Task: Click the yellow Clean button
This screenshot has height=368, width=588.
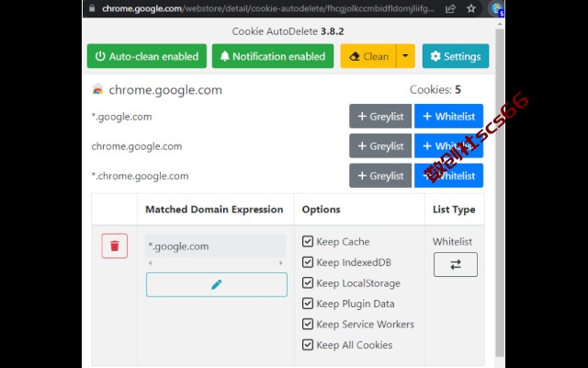Action: [x=368, y=56]
